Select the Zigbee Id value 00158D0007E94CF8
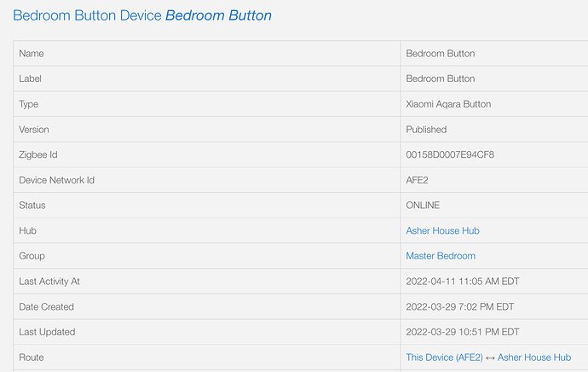The image size is (588, 372). tap(450, 154)
